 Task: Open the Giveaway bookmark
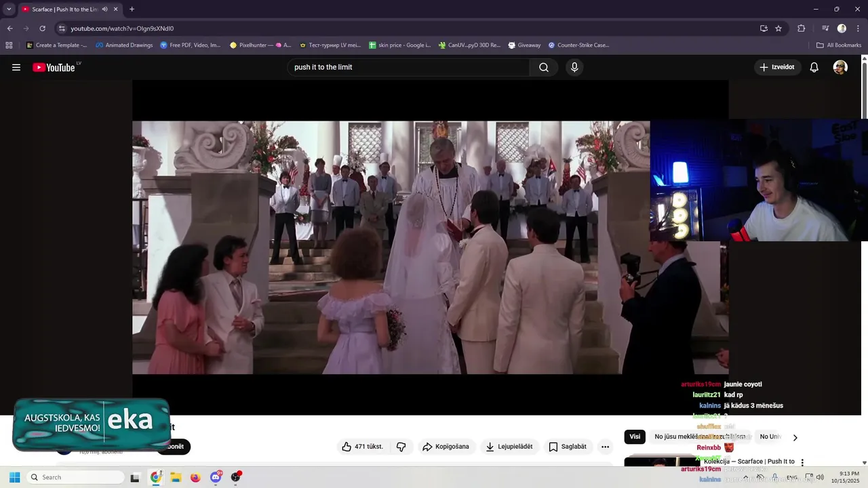pos(524,45)
